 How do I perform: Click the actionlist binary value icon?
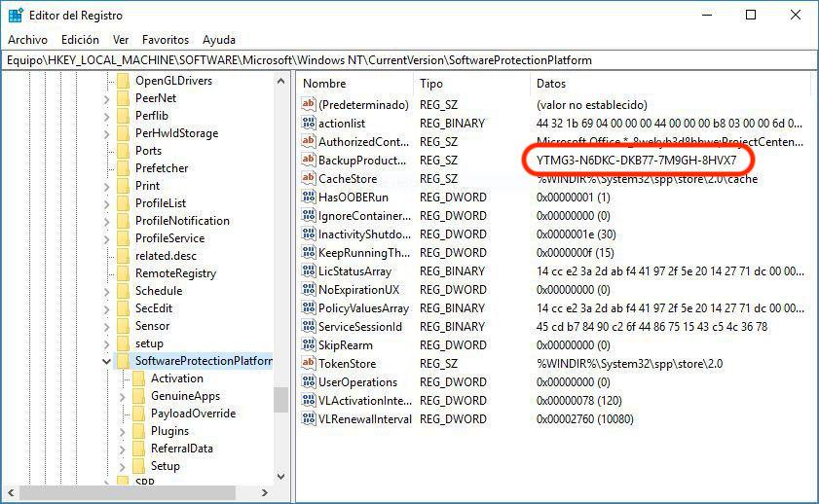tap(309, 124)
